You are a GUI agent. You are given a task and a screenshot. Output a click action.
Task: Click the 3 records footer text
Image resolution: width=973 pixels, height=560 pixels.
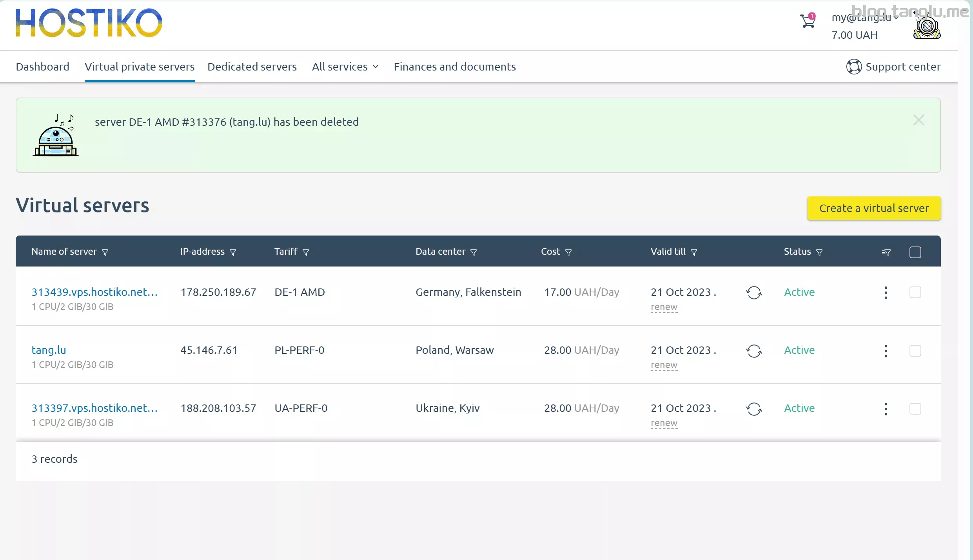click(54, 459)
